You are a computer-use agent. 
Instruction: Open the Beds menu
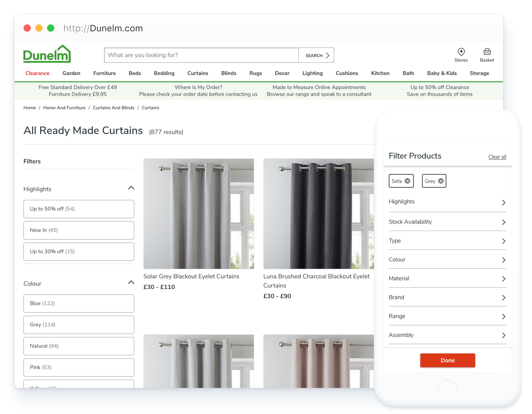click(135, 73)
